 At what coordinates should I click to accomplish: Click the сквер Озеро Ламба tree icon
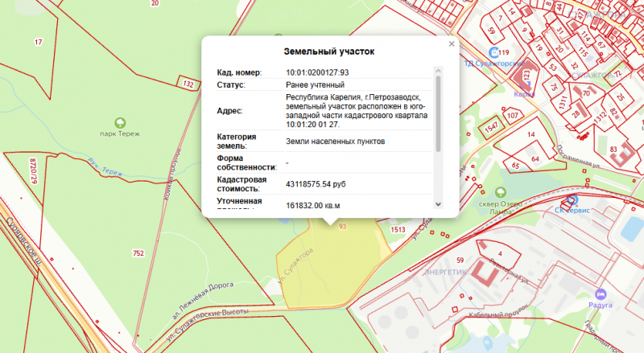point(500,192)
